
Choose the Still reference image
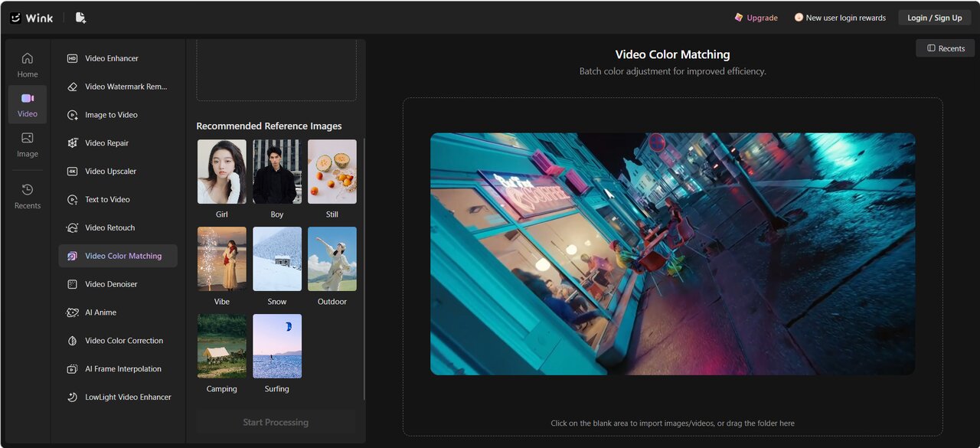332,172
